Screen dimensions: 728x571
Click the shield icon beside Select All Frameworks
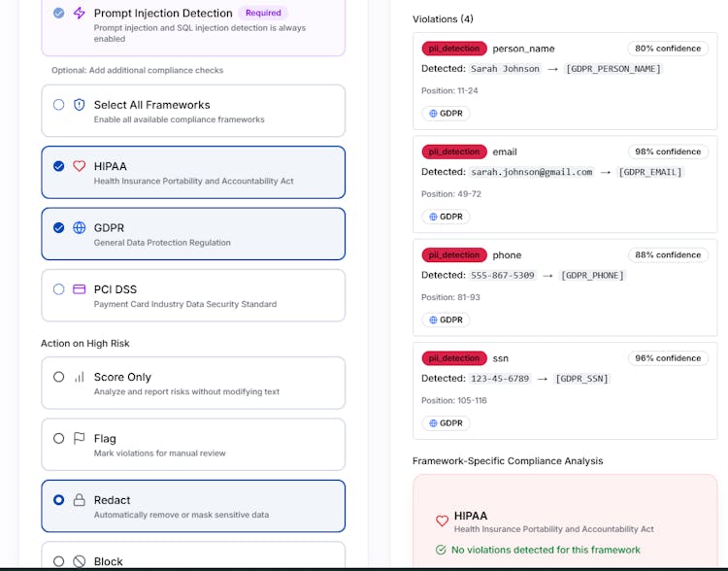click(80, 105)
